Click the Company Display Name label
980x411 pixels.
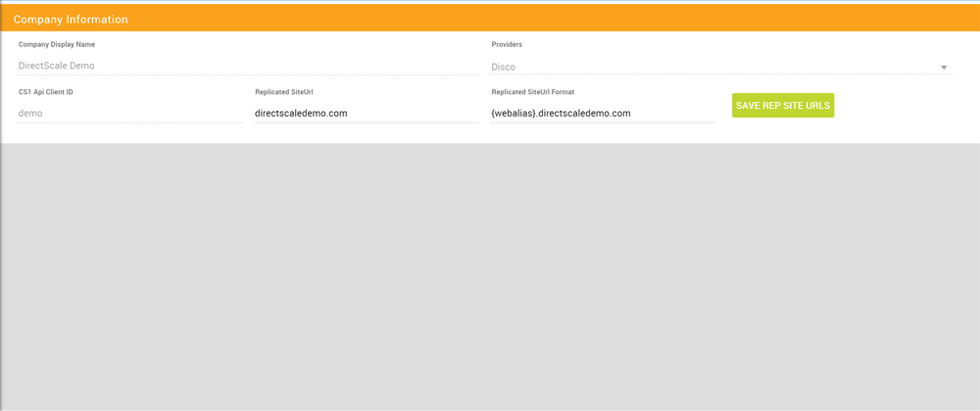pos(57,45)
